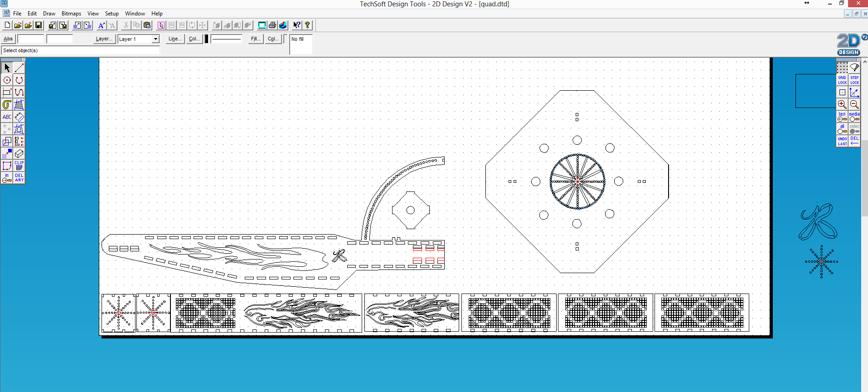Viewport: 868px width, 392px height.
Task: Click the zoom 'in' tool icon
Action: [x=7, y=178]
